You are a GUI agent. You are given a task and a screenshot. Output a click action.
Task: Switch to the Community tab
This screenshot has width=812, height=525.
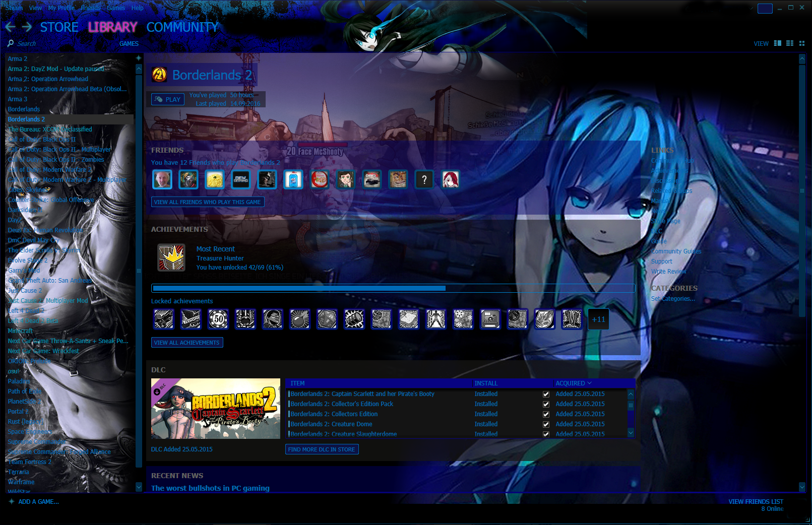(x=182, y=27)
